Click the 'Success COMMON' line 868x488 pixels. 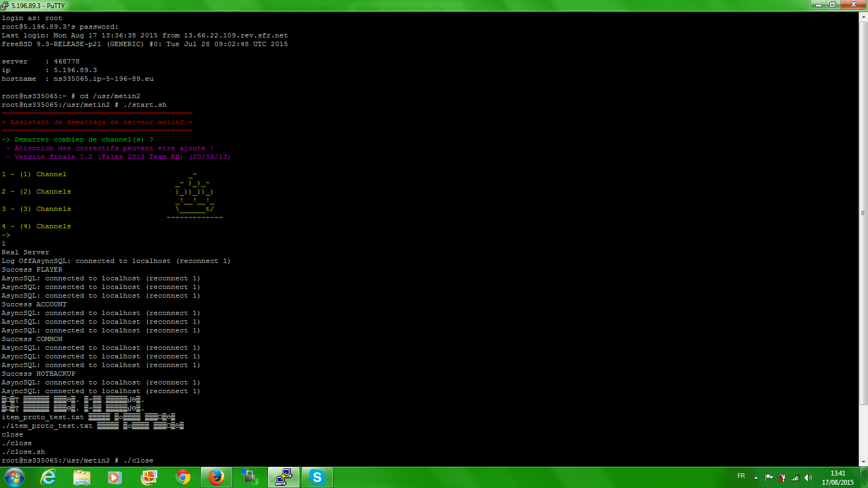(32, 339)
